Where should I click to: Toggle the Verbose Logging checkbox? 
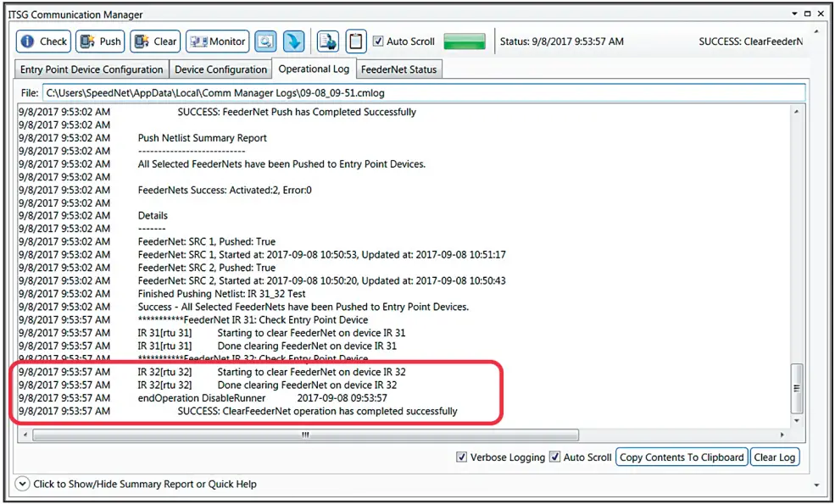(x=462, y=457)
